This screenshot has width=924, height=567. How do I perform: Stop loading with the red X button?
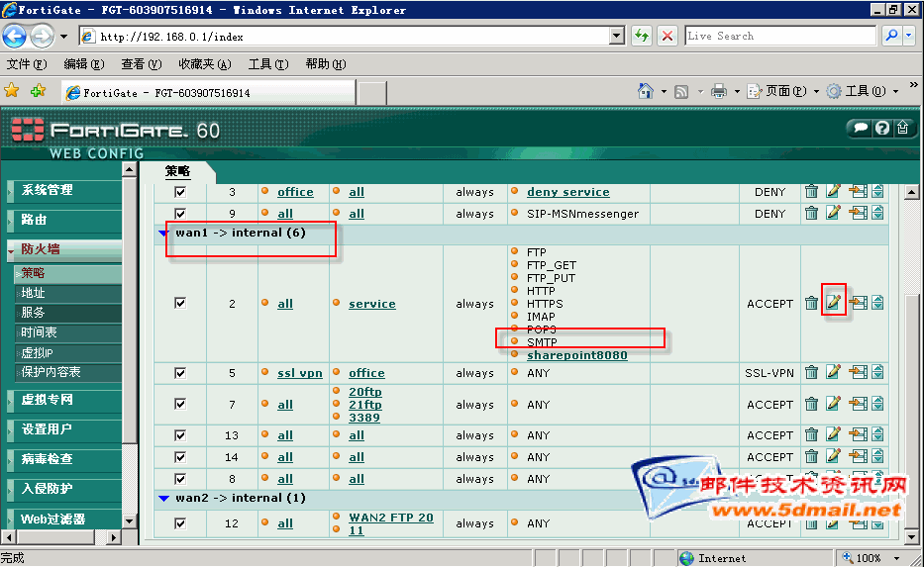pos(667,36)
